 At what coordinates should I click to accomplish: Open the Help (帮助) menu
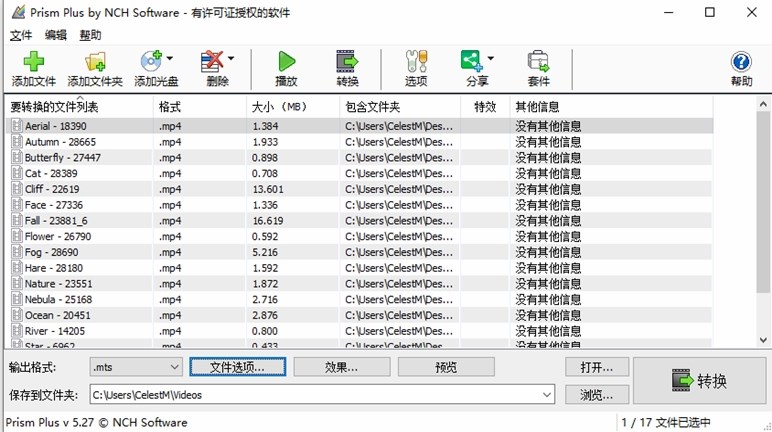coord(91,35)
